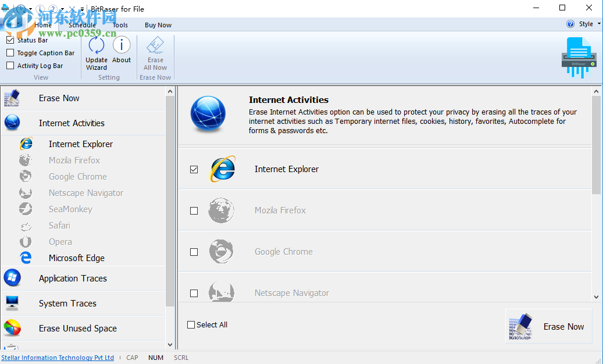Check the Mozila Firefox checkbox
This screenshot has width=603, height=364.
pos(194,210)
